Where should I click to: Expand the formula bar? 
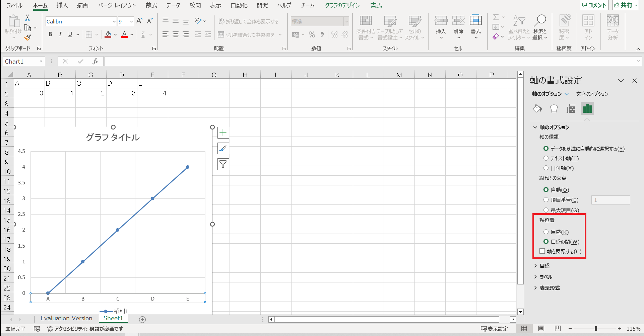pos(638,61)
